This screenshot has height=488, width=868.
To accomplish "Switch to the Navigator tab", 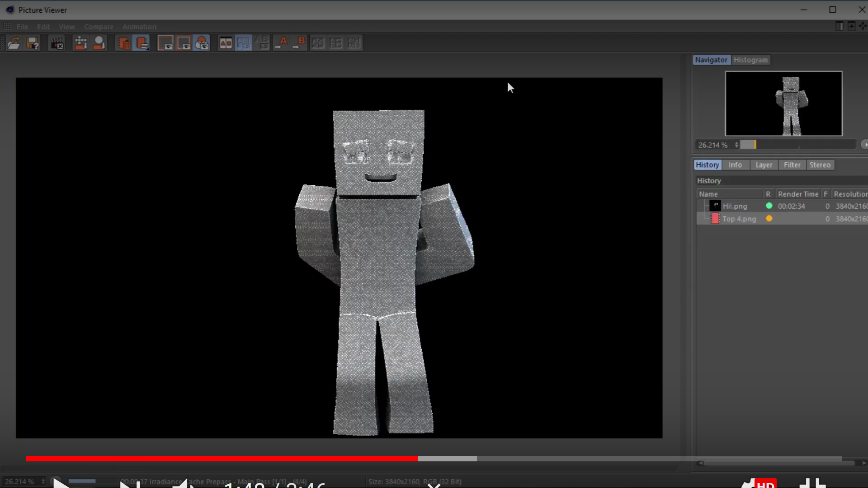I will coord(711,60).
